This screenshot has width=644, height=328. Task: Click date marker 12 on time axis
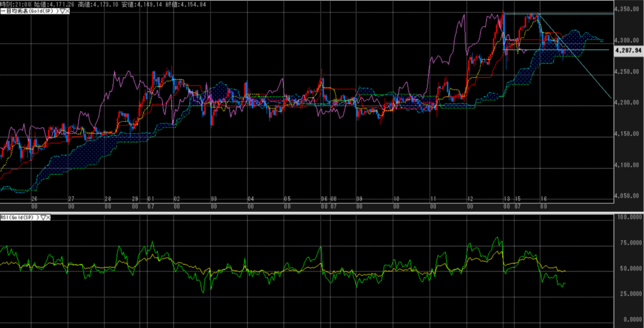[470, 199]
